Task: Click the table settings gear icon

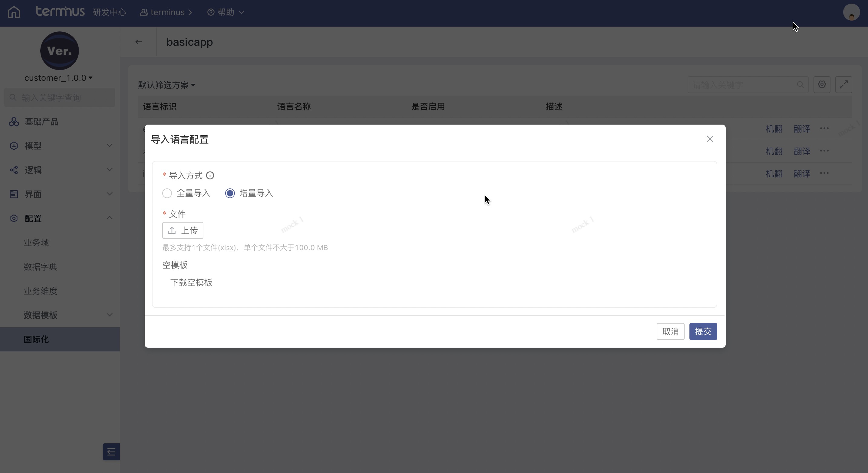Action: click(821, 84)
